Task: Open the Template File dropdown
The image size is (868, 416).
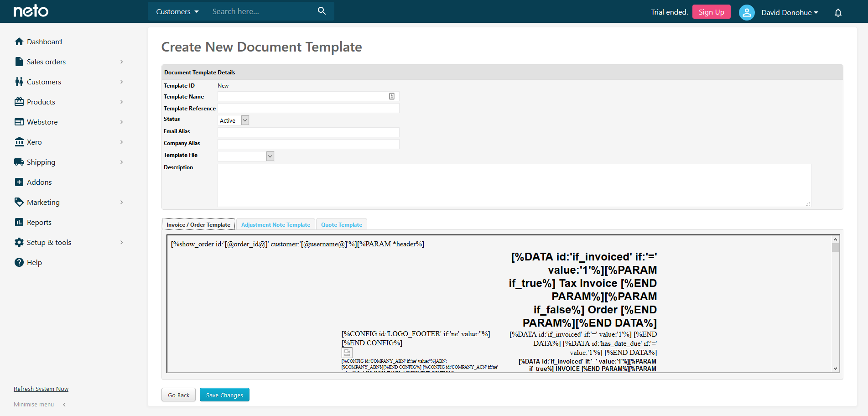Action: click(246, 156)
